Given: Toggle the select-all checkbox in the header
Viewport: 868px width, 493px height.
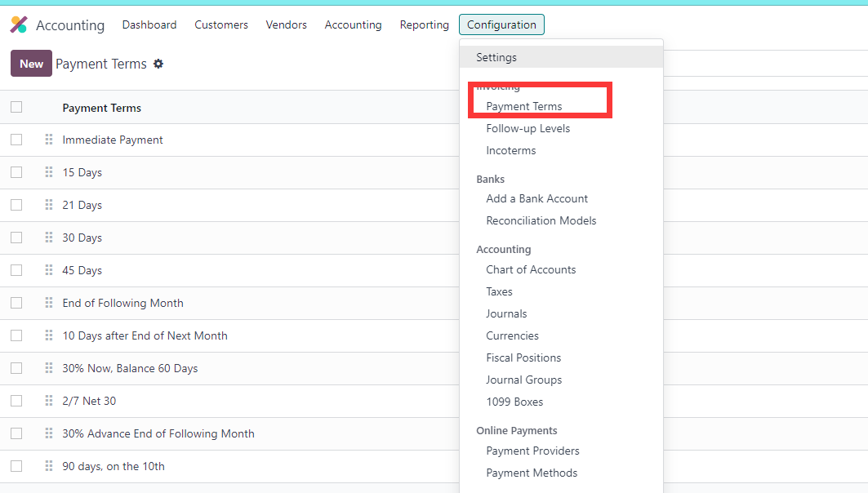Looking at the screenshot, I should (x=16, y=107).
